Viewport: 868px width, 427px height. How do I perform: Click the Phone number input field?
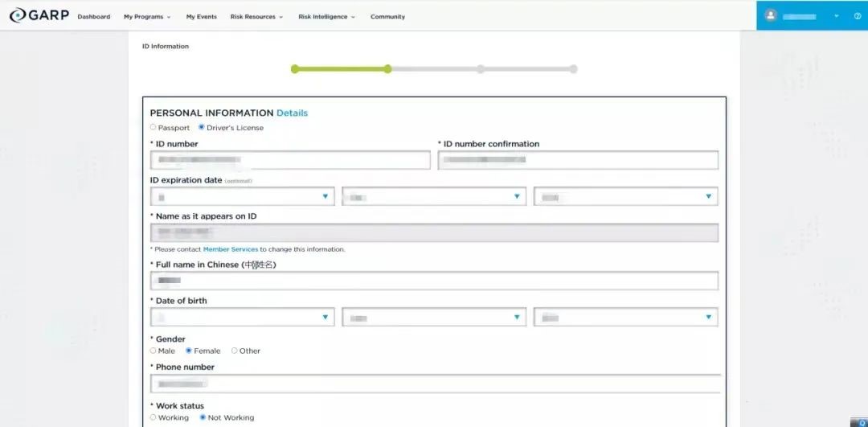click(436, 384)
